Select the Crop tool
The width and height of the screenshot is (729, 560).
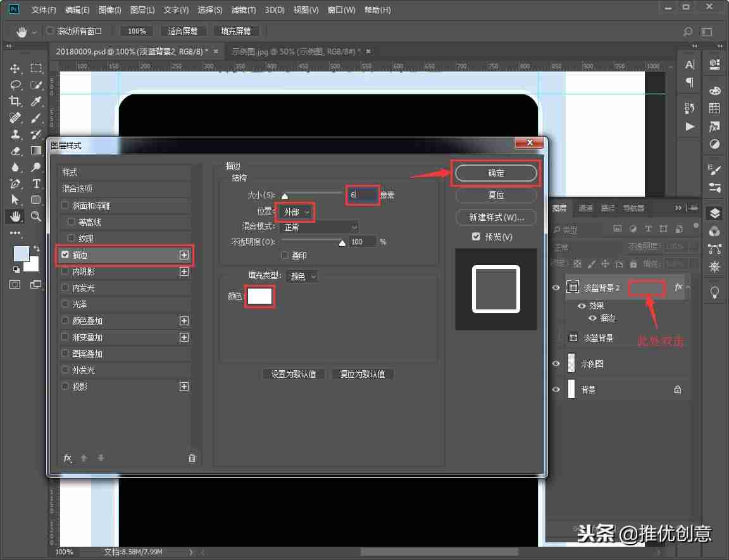tap(15, 101)
